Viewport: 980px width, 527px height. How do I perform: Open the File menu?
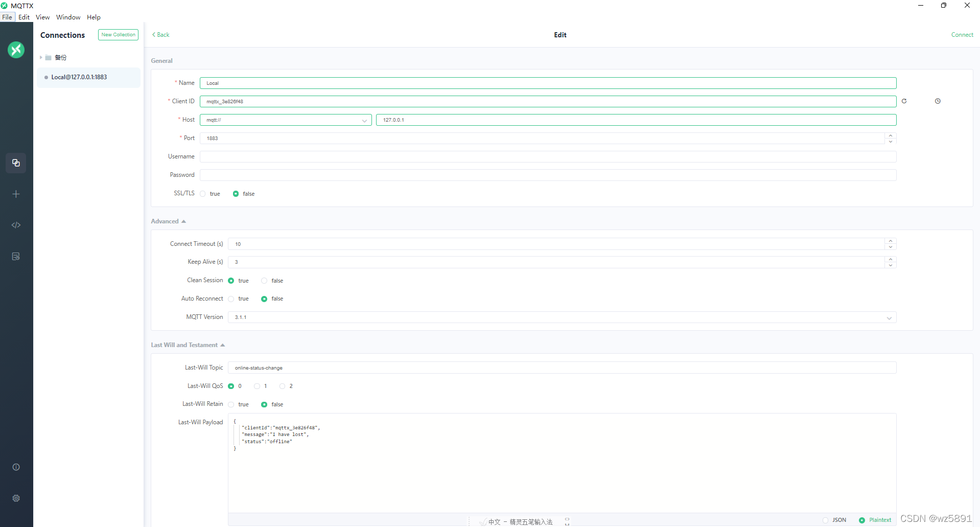coord(7,17)
